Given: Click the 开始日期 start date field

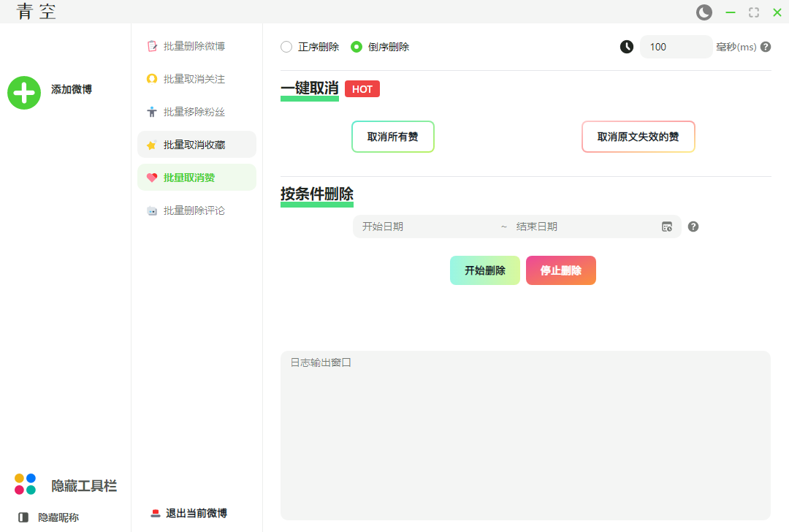Looking at the screenshot, I should pyautogui.click(x=424, y=227).
